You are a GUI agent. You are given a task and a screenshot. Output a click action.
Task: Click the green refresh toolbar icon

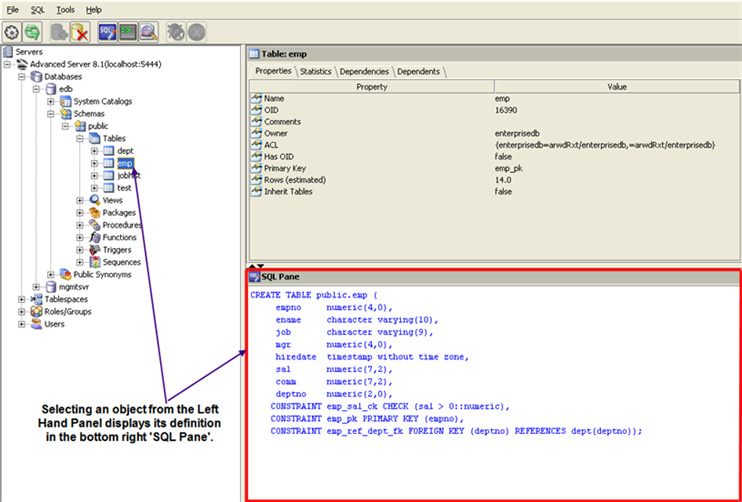[30, 31]
